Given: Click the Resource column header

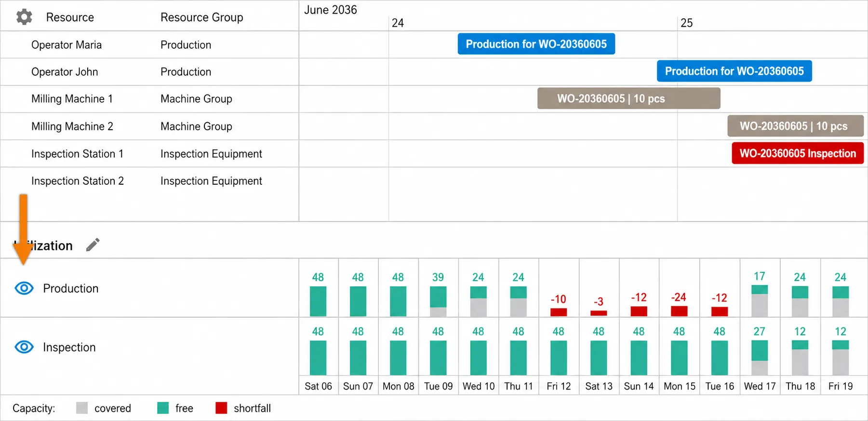Looking at the screenshot, I should pyautogui.click(x=70, y=17).
